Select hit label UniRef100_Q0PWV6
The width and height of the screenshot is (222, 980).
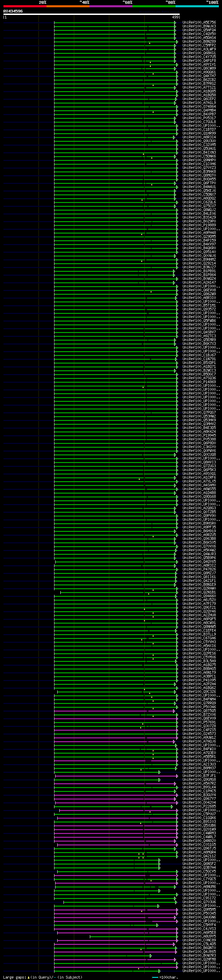(x=199, y=451)
